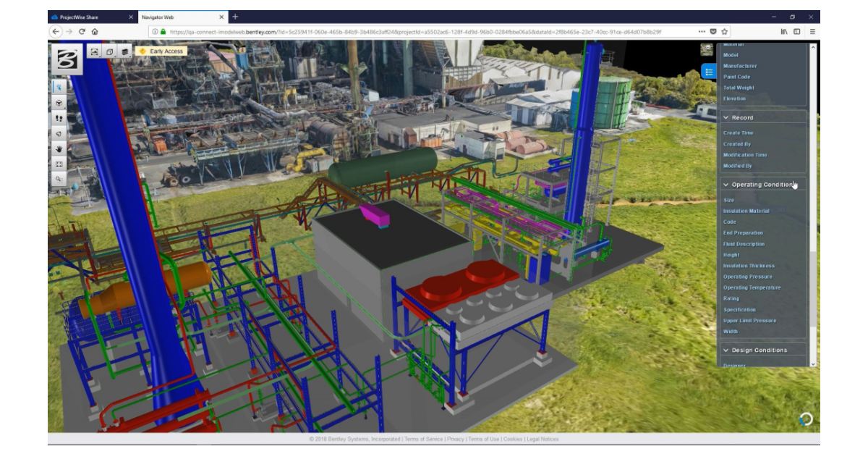Click the Fit View tool
The image size is (868, 454).
[59, 164]
